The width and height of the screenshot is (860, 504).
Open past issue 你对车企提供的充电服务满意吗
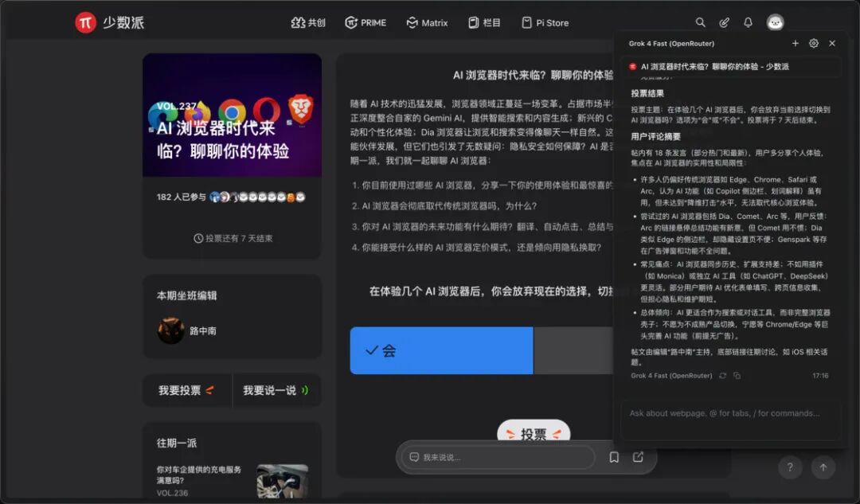click(x=198, y=475)
